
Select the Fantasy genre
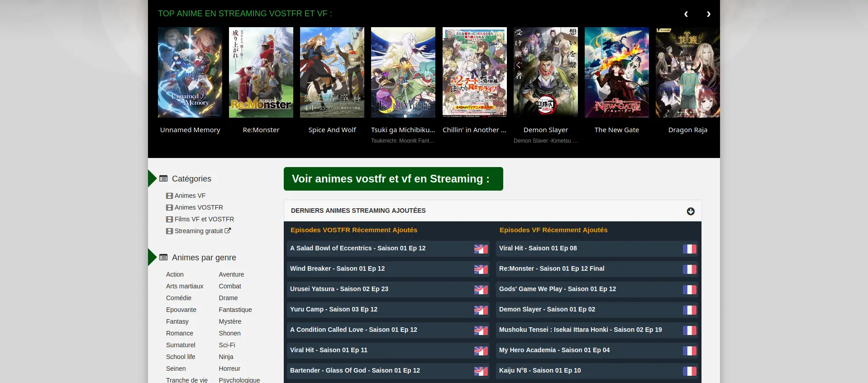point(177,321)
